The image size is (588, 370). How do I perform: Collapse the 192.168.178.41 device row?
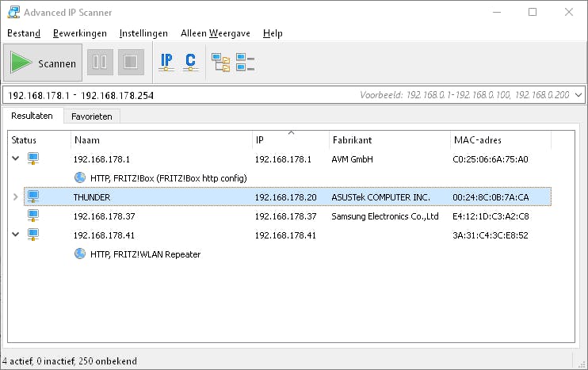click(15, 235)
